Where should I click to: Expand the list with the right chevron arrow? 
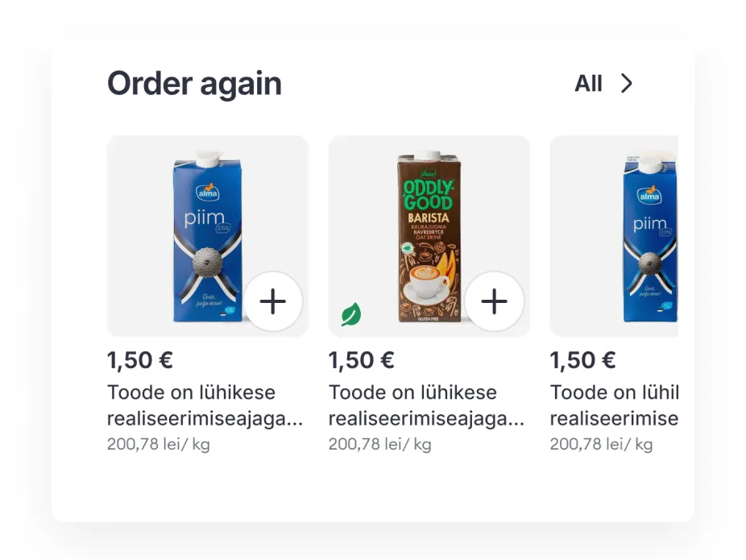(x=626, y=84)
